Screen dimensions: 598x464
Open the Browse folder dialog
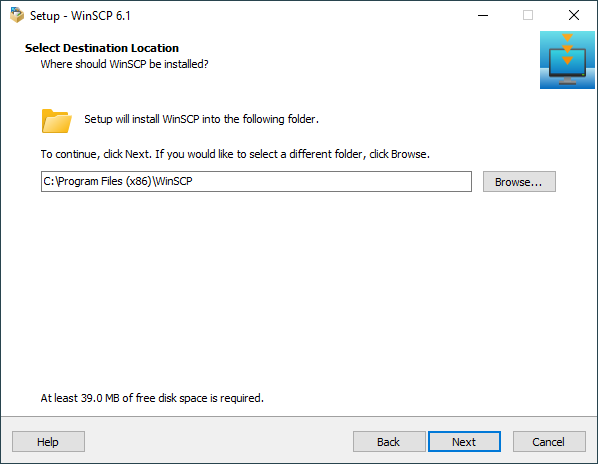pyautogui.click(x=519, y=181)
